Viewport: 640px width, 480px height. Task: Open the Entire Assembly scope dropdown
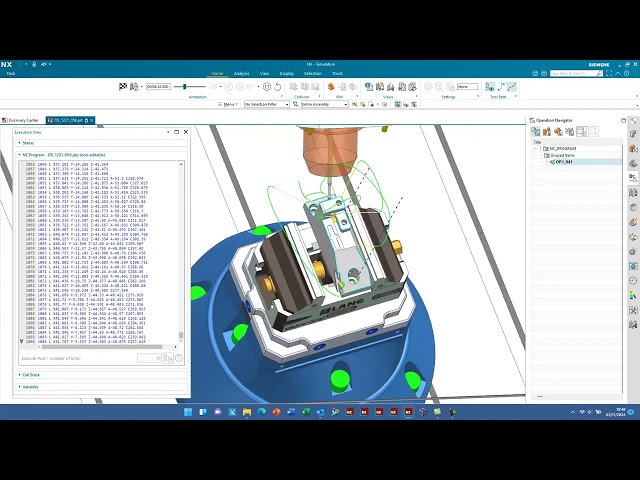(x=324, y=104)
